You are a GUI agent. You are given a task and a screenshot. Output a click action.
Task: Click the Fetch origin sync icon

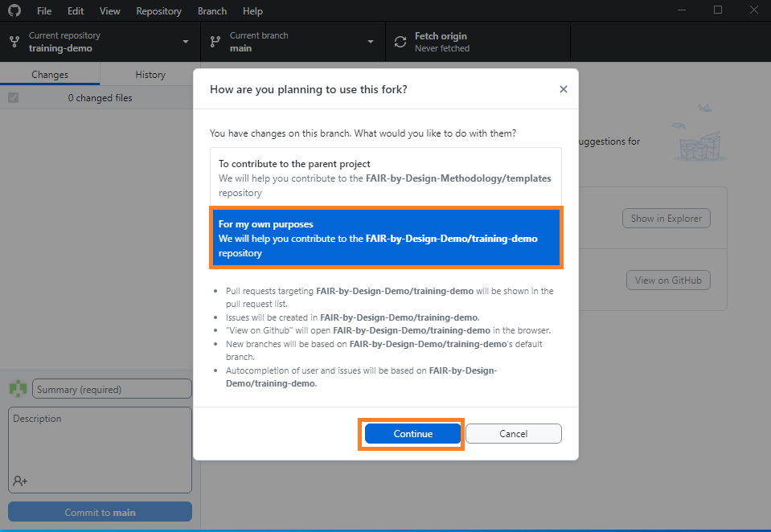point(400,41)
